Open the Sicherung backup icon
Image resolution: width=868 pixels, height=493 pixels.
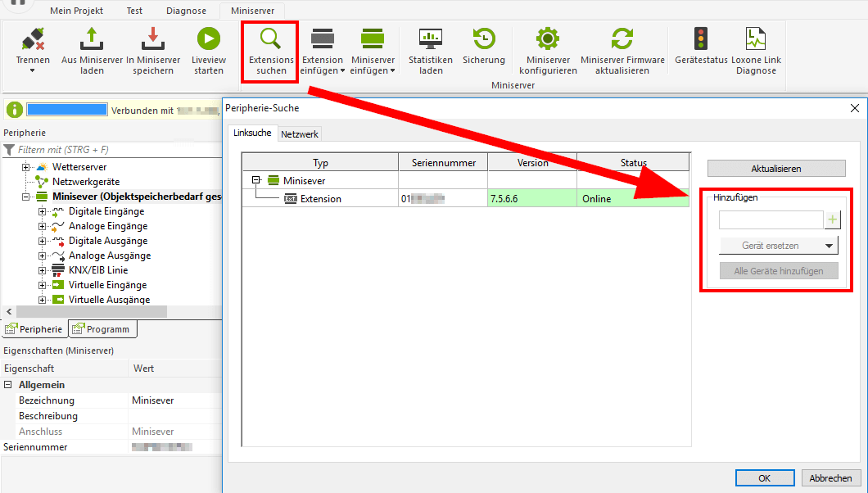483,38
